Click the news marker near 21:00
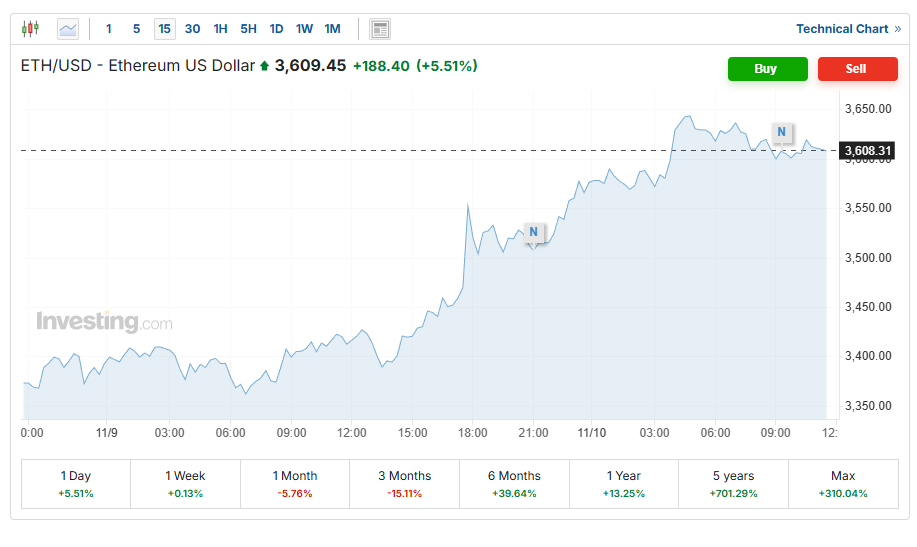Viewport: 917px width, 547px height. (x=534, y=232)
